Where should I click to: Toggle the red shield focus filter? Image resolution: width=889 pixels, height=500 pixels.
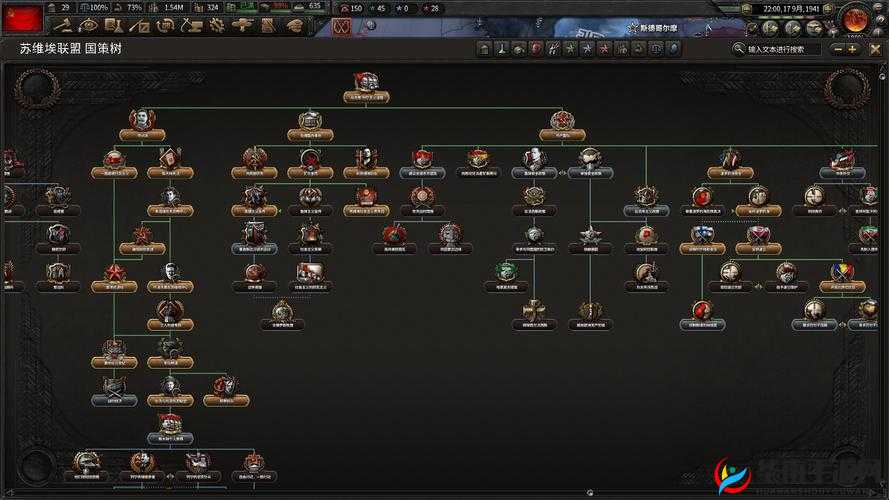pos(537,48)
